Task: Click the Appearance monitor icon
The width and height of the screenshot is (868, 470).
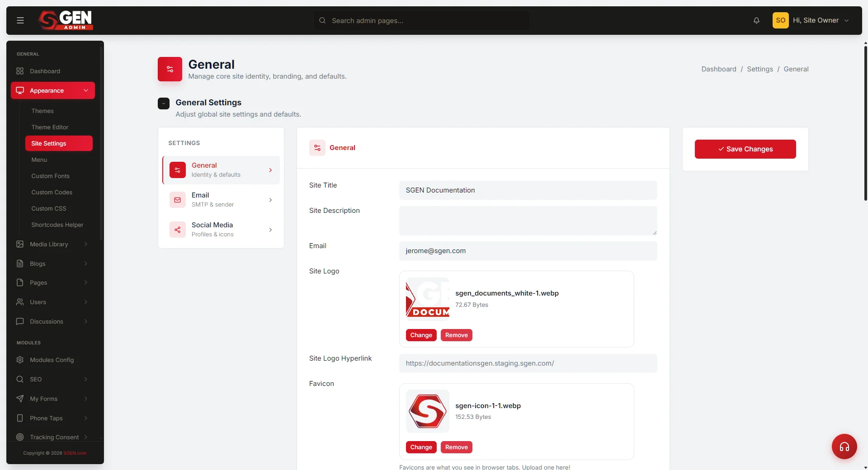Action: 20,90
